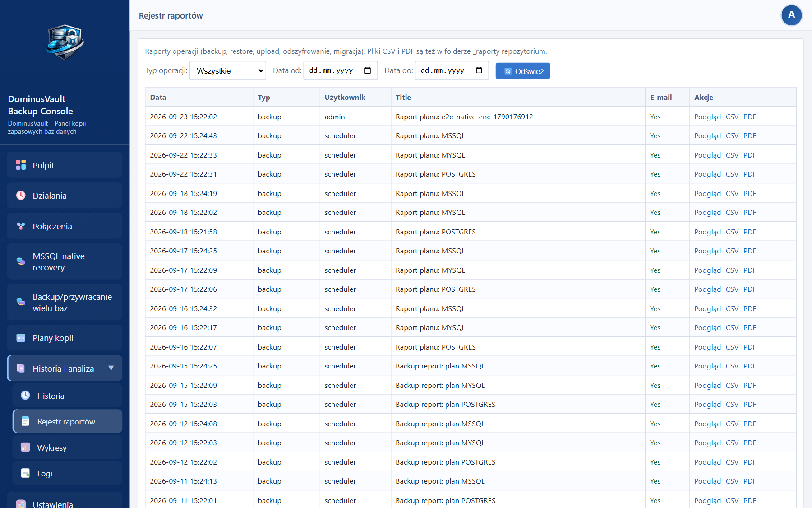
Task: Open the Typ operacji dropdown
Action: (x=228, y=71)
